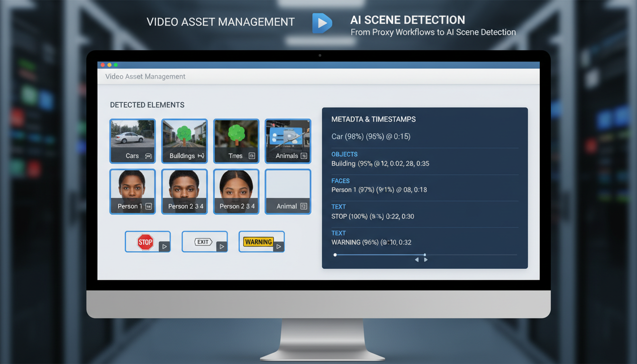The height and width of the screenshot is (364, 637).
Task: Select the detection icon beside Buildings label
Action: pyautogui.click(x=201, y=156)
